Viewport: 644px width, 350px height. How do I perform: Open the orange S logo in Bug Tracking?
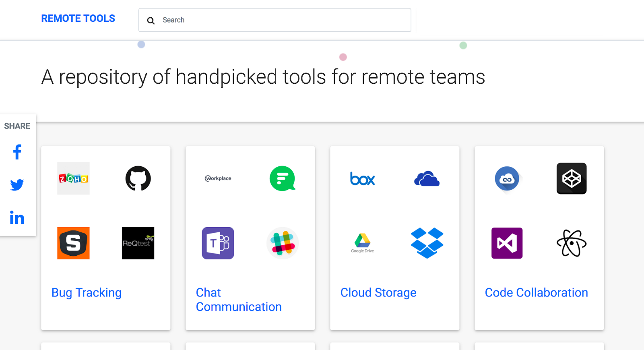point(73,243)
